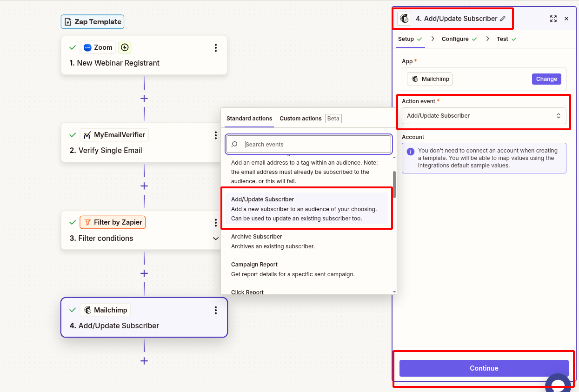Click the circled plus icon beside the Zoom badge
This screenshot has width=579, height=392.
pos(125,47)
